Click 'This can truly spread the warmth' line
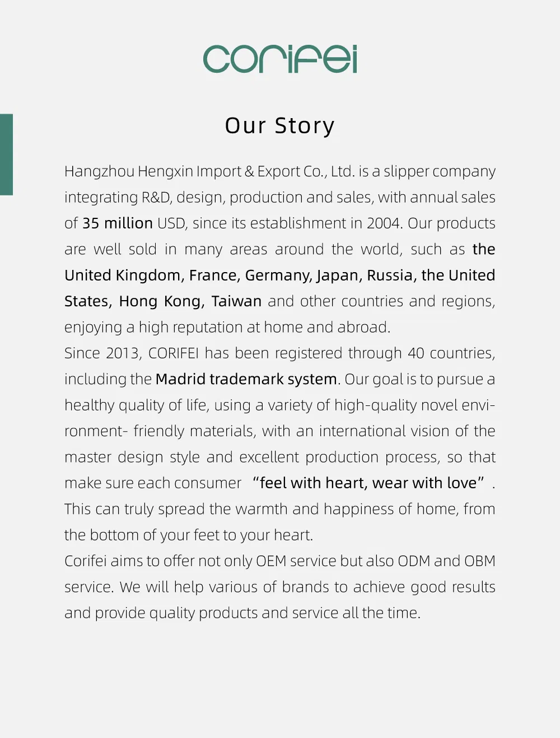Screen dimensions: 560x738 coord(280,509)
